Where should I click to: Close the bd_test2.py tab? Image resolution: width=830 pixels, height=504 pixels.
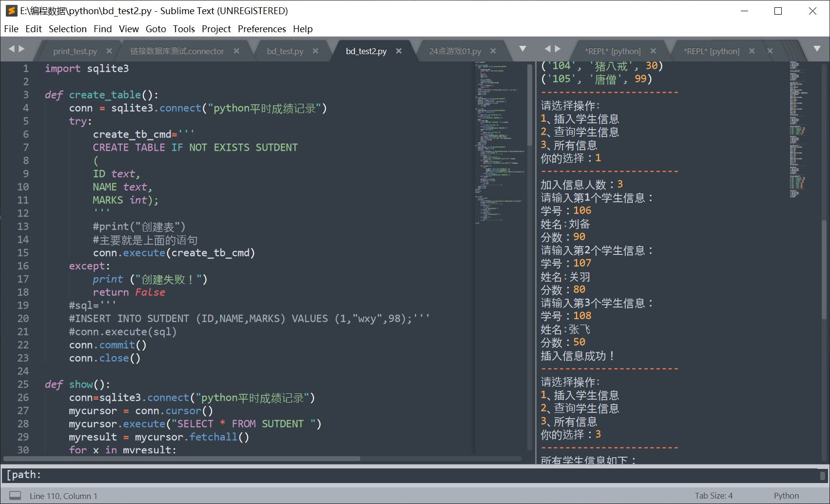pos(399,51)
